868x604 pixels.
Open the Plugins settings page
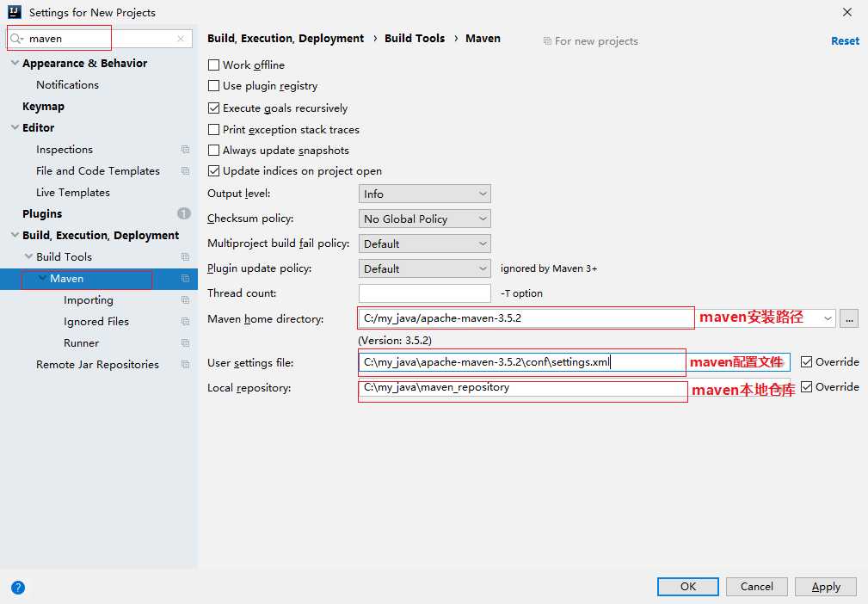42,213
